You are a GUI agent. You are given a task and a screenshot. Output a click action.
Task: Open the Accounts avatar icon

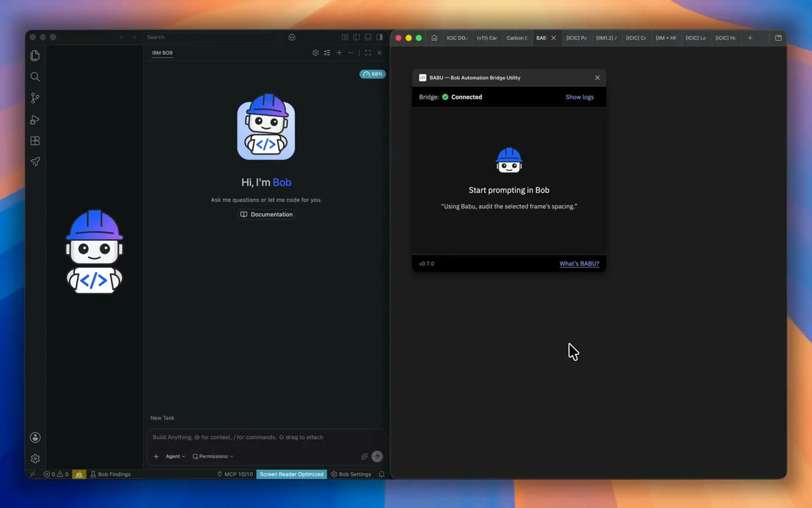coord(35,437)
